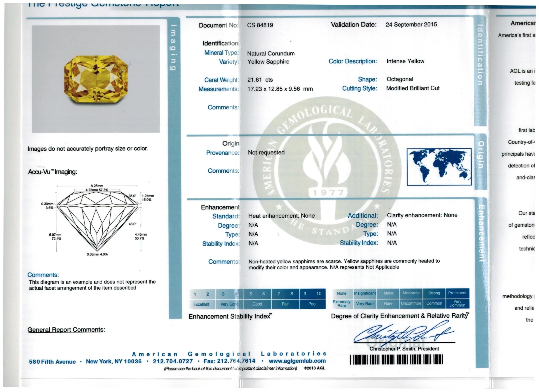Click Clarity enhancement: None text
This screenshot has height=392, width=539.
point(422,215)
